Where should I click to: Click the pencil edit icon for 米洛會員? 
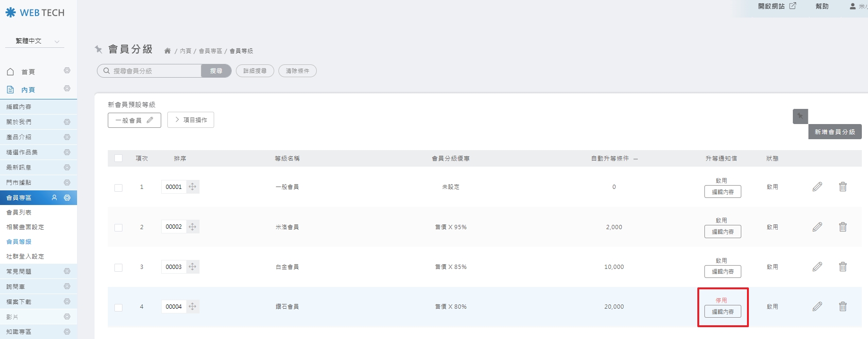(x=817, y=227)
